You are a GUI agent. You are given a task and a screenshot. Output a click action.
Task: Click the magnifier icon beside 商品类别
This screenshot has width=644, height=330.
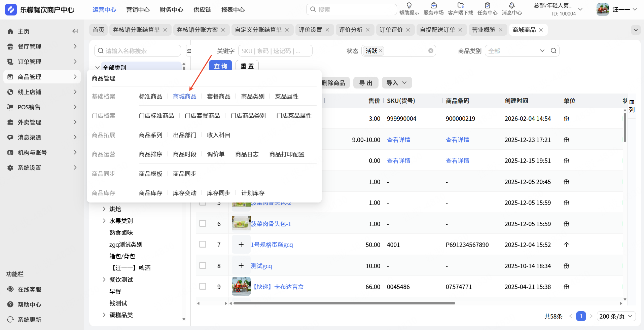click(x=553, y=51)
